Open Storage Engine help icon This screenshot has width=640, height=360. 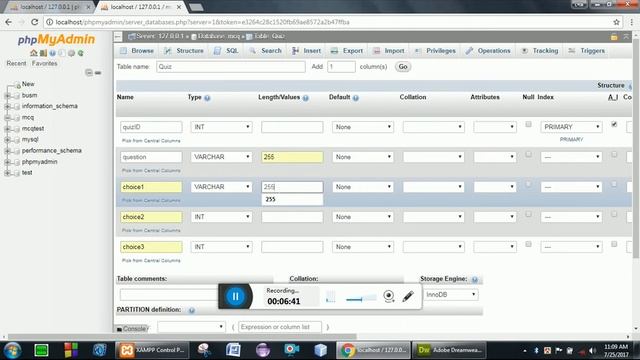pyautogui.click(x=475, y=280)
